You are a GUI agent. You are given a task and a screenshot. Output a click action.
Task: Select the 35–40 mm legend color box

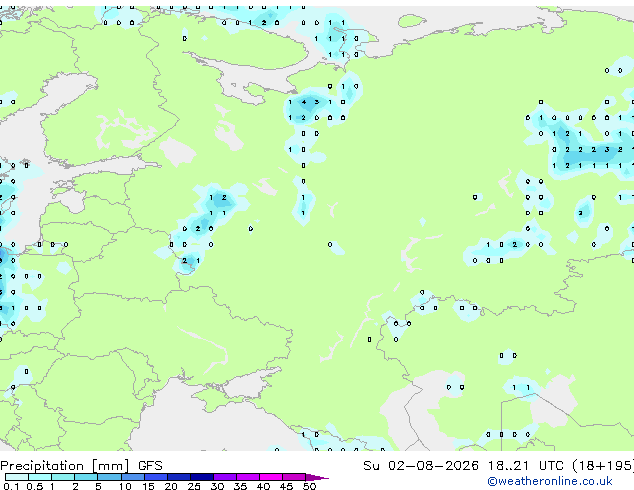[248, 477]
